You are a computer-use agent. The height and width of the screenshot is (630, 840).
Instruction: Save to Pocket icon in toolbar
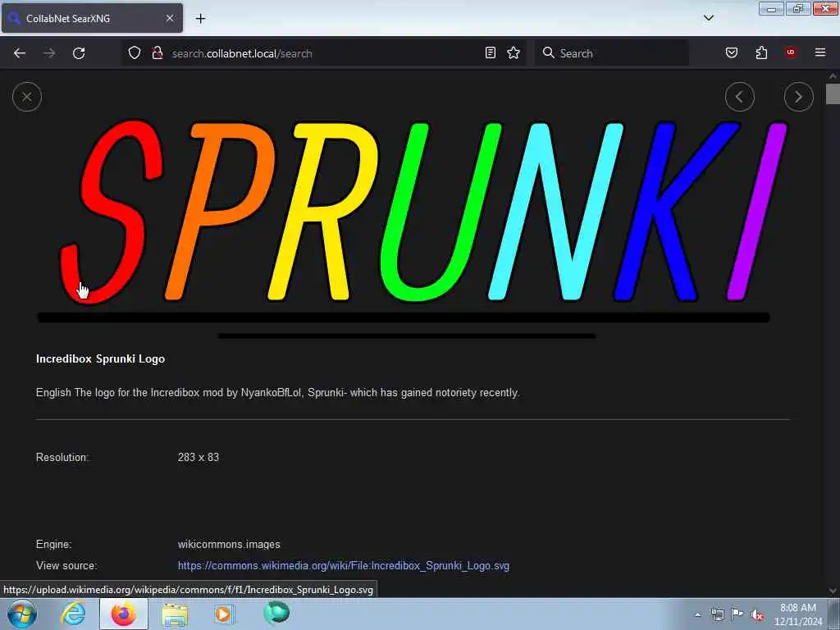coord(731,53)
